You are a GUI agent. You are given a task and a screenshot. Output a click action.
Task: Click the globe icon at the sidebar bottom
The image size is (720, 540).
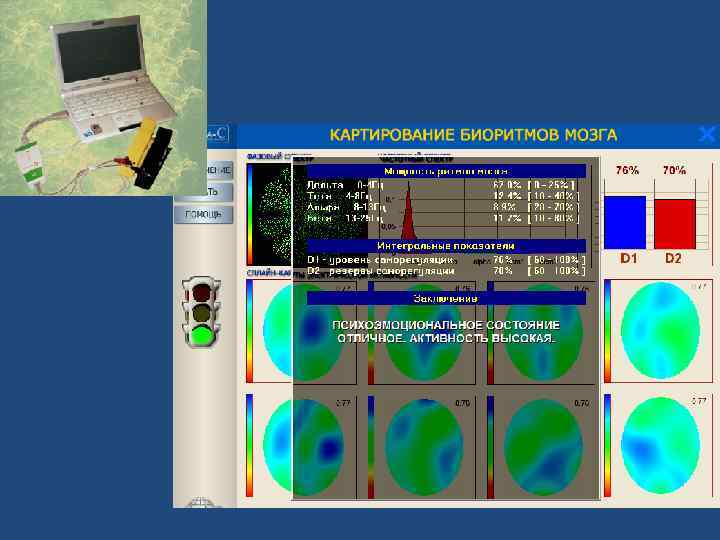[x=202, y=502]
